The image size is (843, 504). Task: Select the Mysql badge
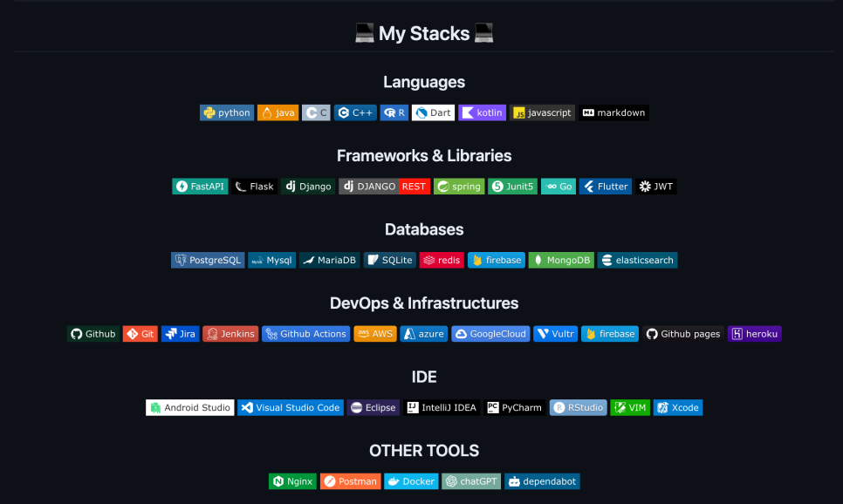pos(272,260)
